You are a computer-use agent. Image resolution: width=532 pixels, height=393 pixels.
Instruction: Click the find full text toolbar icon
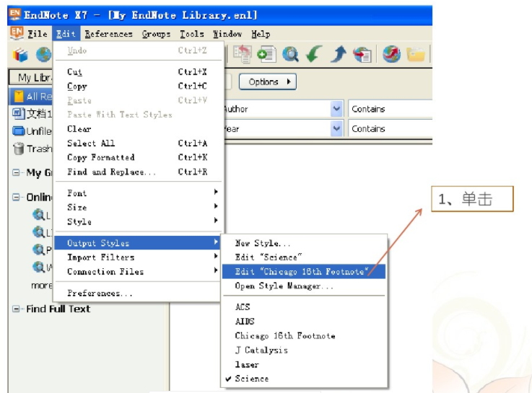[362, 55]
